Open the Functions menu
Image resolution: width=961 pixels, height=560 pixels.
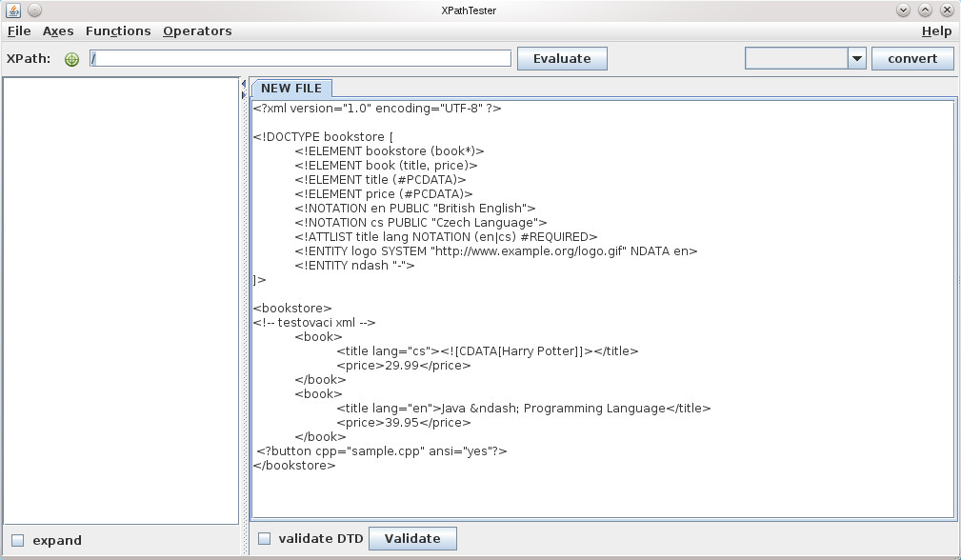coord(118,31)
